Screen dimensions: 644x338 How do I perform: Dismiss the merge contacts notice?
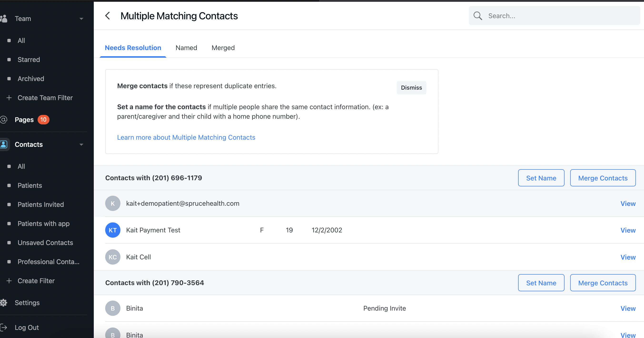[411, 88]
